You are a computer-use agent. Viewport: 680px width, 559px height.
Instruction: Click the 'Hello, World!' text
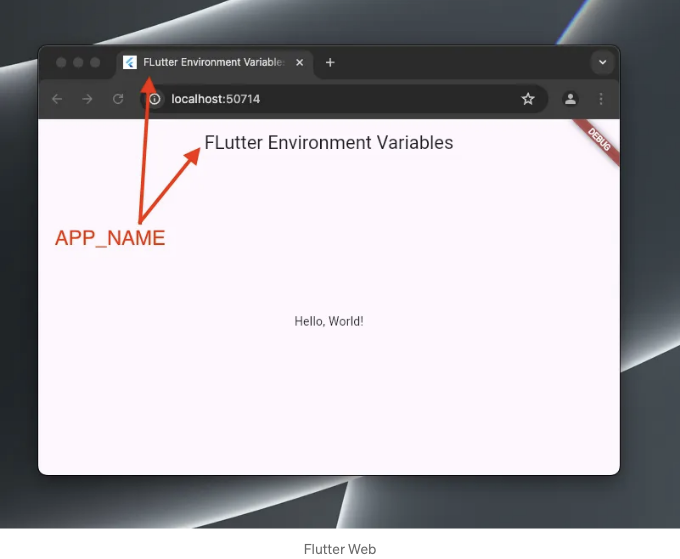pyautogui.click(x=329, y=321)
